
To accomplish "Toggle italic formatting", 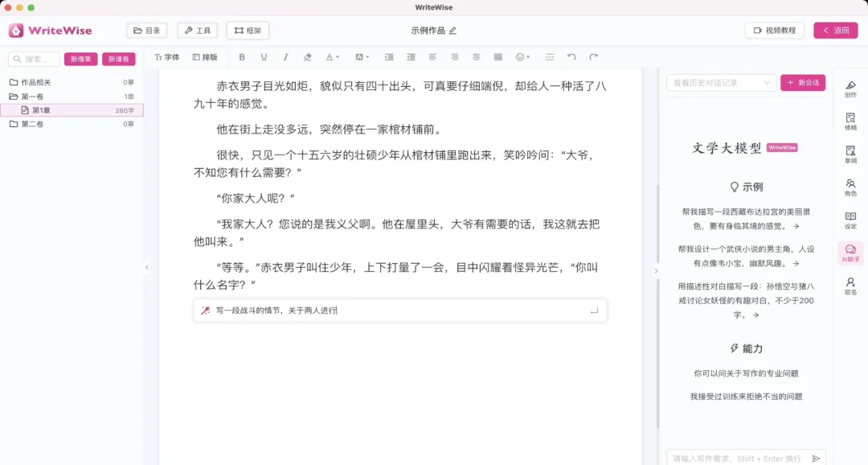I will (x=285, y=57).
